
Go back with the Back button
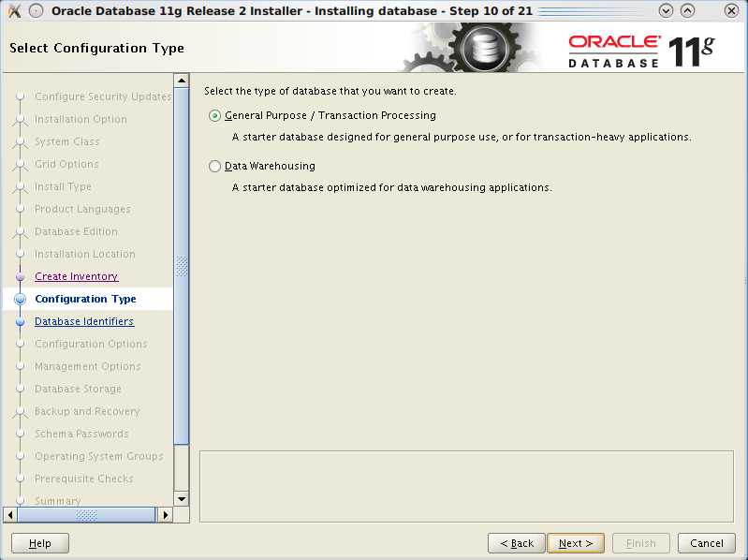(517, 543)
